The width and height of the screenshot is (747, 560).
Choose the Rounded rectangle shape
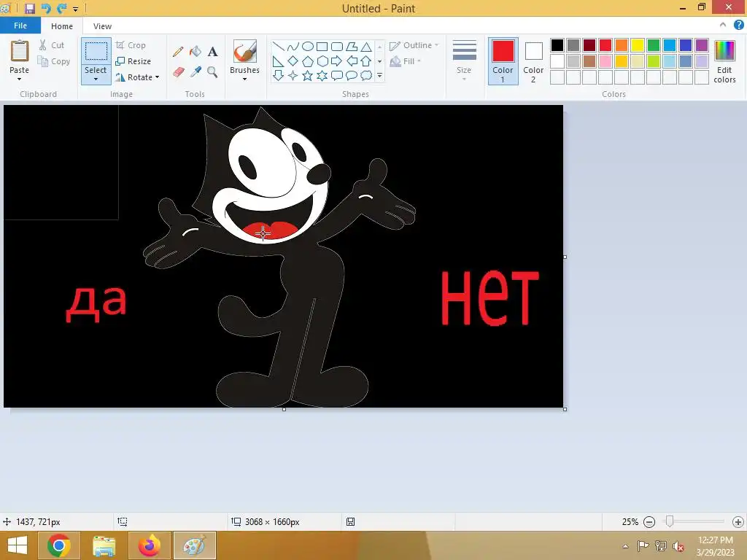coord(337,46)
